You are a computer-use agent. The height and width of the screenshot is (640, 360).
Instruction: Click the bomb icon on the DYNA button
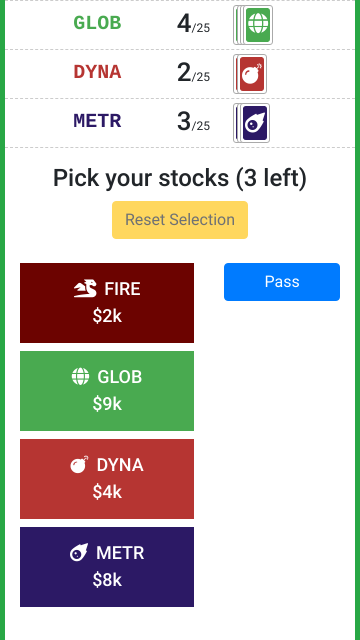pyautogui.click(x=79, y=464)
